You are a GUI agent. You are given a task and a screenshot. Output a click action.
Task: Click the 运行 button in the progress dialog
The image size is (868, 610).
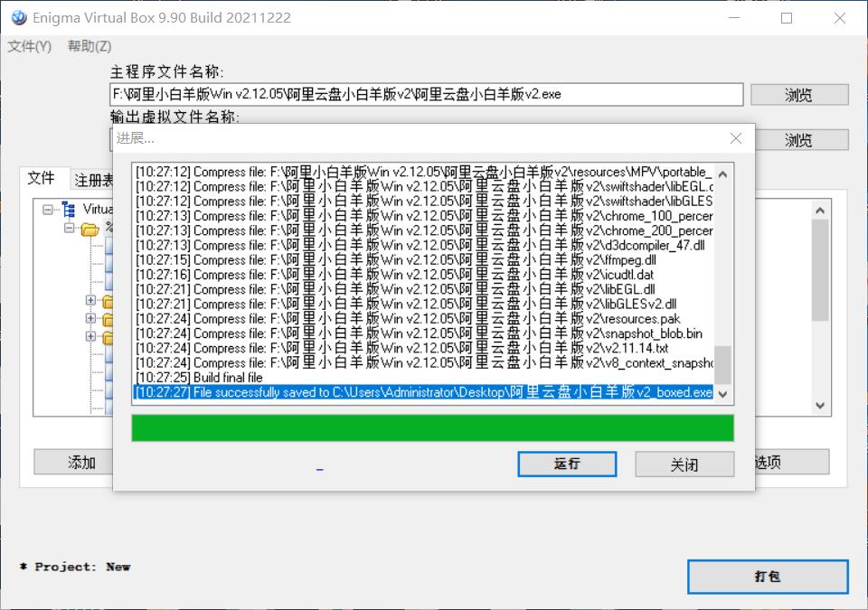click(567, 463)
